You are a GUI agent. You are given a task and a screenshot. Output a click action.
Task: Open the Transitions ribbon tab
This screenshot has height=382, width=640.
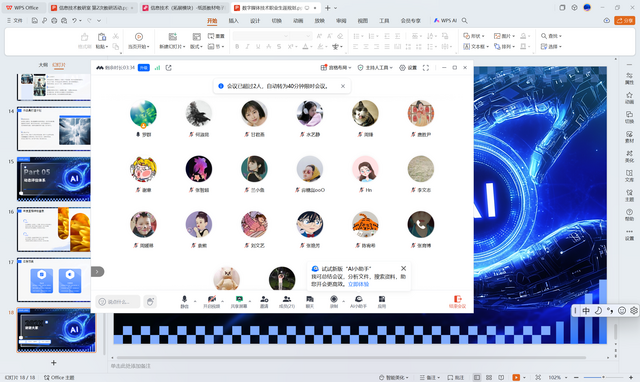(277, 20)
